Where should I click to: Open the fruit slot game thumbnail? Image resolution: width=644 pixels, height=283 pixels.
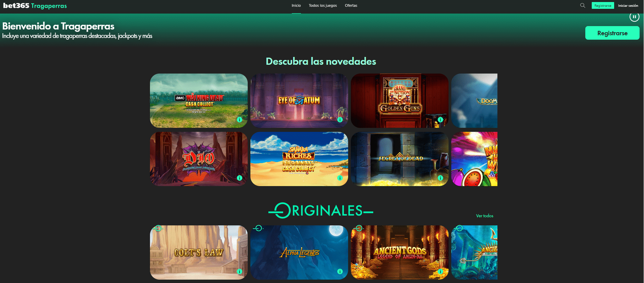click(474, 159)
